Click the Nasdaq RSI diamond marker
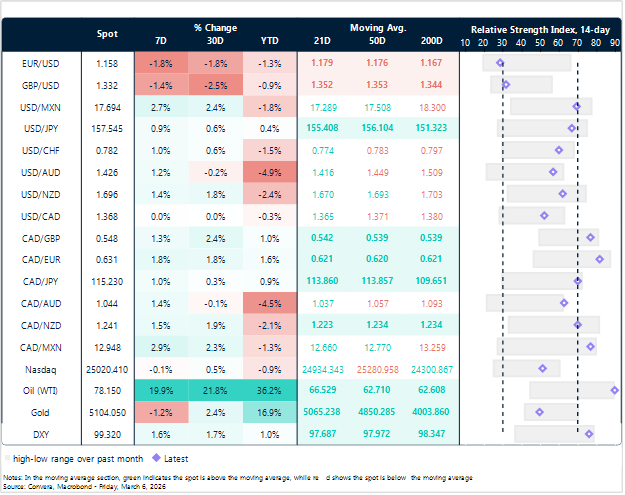 click(x=543, y=368)
